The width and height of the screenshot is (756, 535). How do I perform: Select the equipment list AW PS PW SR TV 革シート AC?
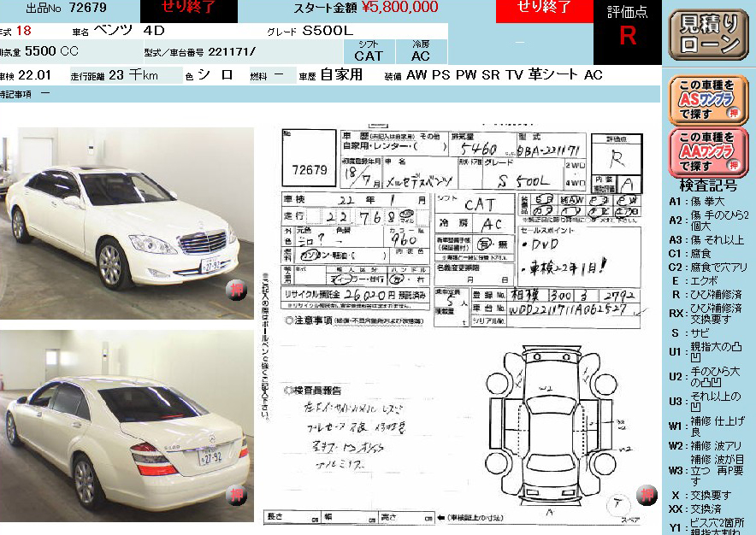[x=505, y=74]
